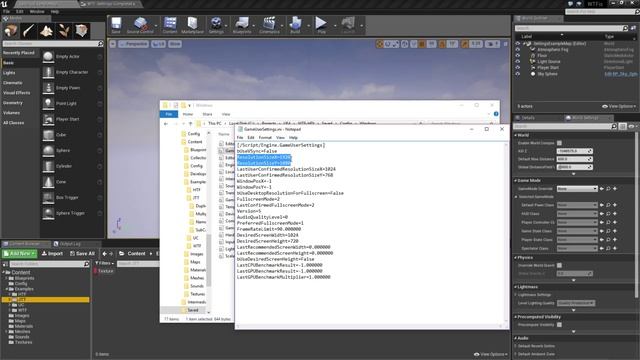
Task: Click the Import button
Action: click(x=52, y=253)
